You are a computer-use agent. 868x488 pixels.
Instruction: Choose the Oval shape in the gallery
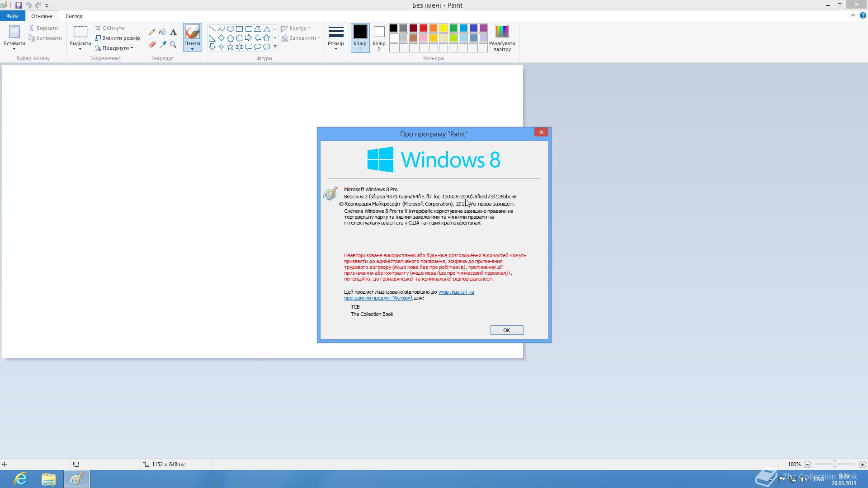coord(230,29)
